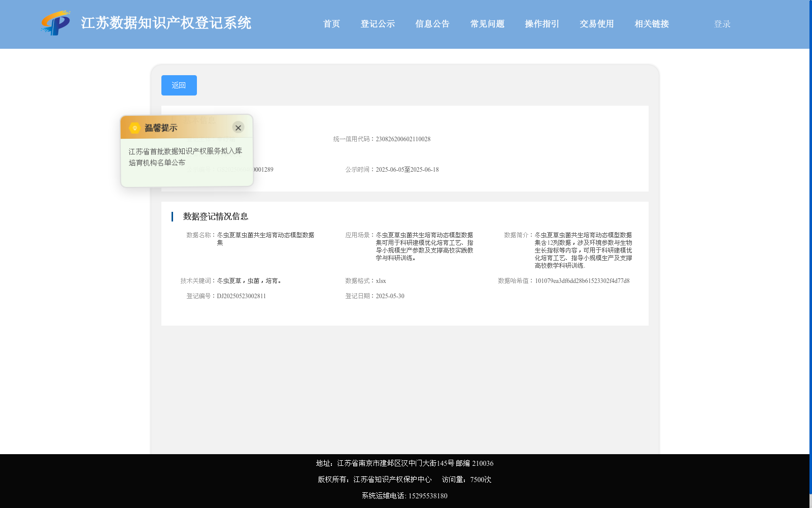This screenshot has width=812, height=508.
Task: Select the 登记编号 DJ20250523002811
Action: point(241,296)
